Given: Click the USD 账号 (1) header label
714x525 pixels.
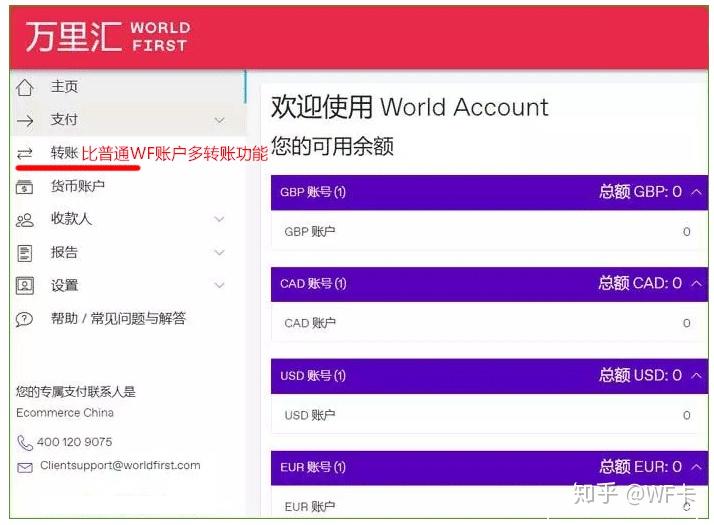Looking at the screenshot, I should [313, 376].
